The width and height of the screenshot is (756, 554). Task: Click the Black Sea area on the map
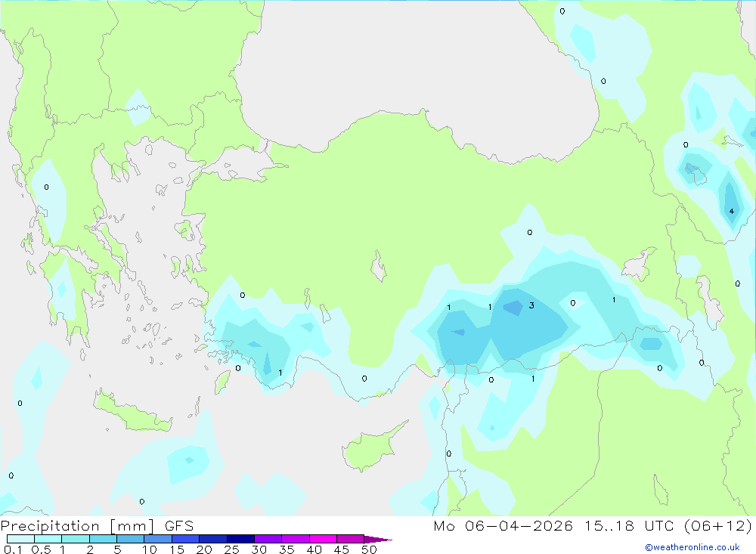click(414, 73)
